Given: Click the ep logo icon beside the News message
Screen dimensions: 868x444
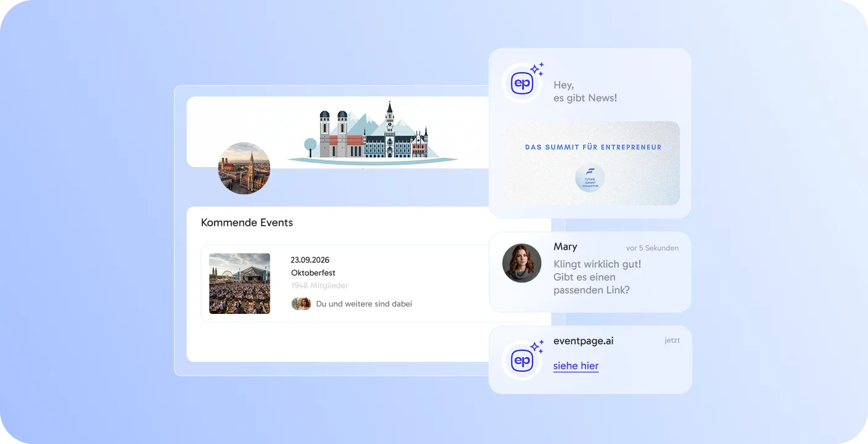Looking at the screenshot, I should pos(522,82).
